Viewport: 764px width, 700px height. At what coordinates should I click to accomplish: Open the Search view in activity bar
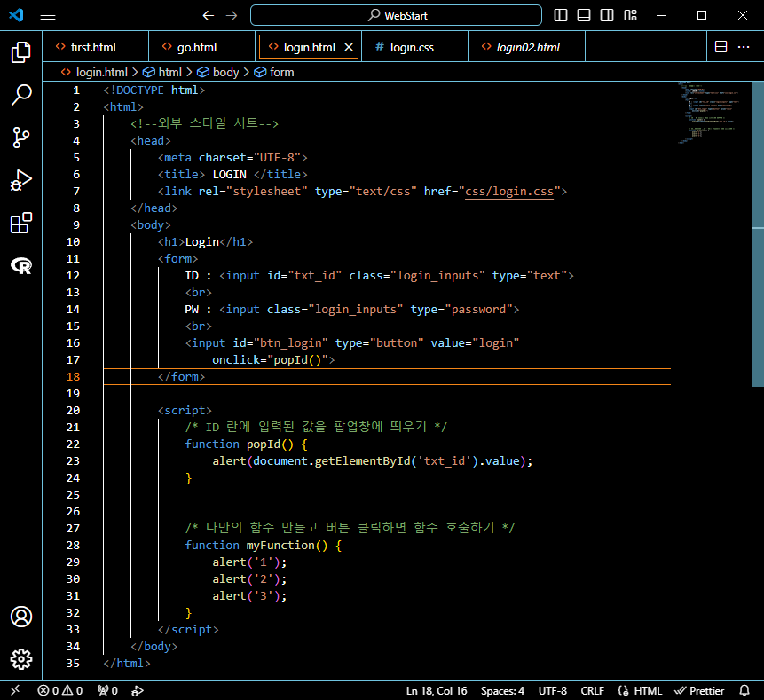21,95
